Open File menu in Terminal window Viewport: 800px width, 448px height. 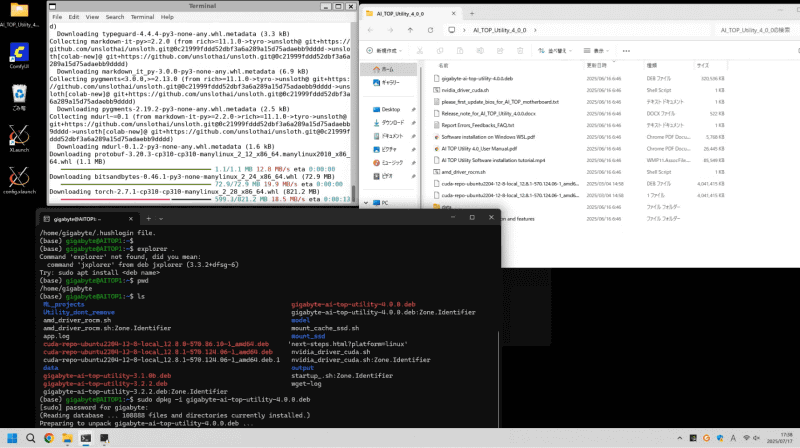(57, 17)
